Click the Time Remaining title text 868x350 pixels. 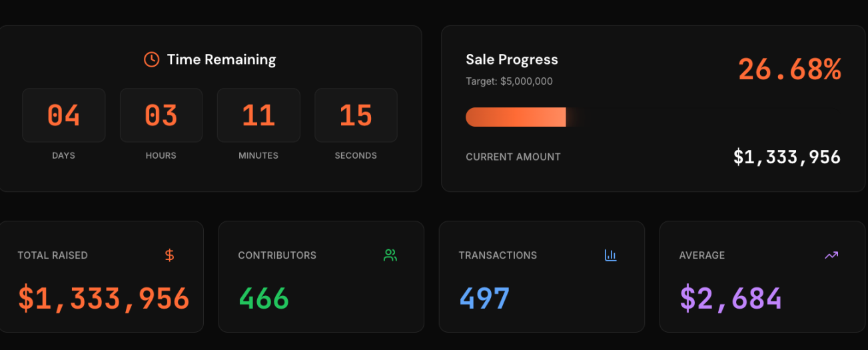[221, 59]
